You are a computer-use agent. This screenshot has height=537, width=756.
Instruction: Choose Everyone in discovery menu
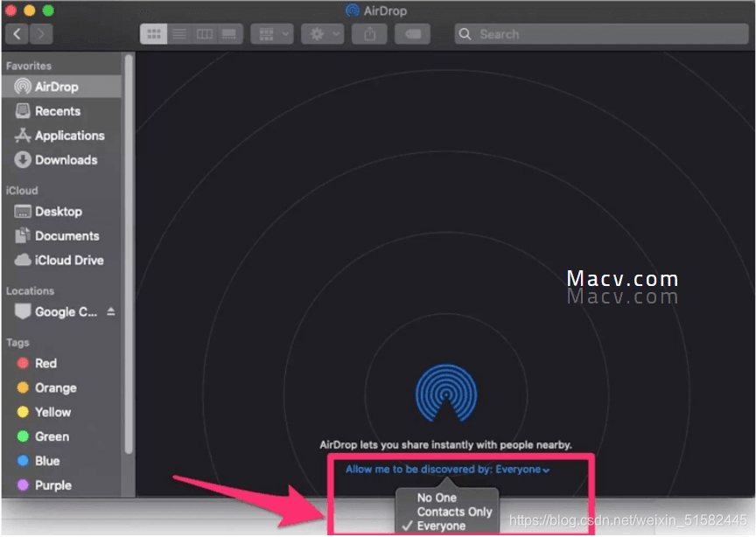441,526
